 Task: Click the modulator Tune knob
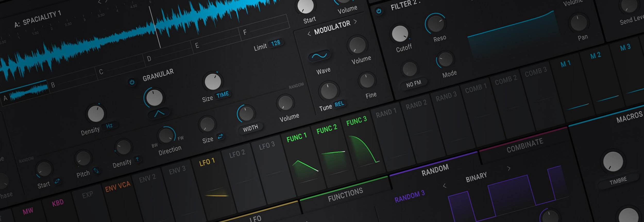tap(329, 91)
